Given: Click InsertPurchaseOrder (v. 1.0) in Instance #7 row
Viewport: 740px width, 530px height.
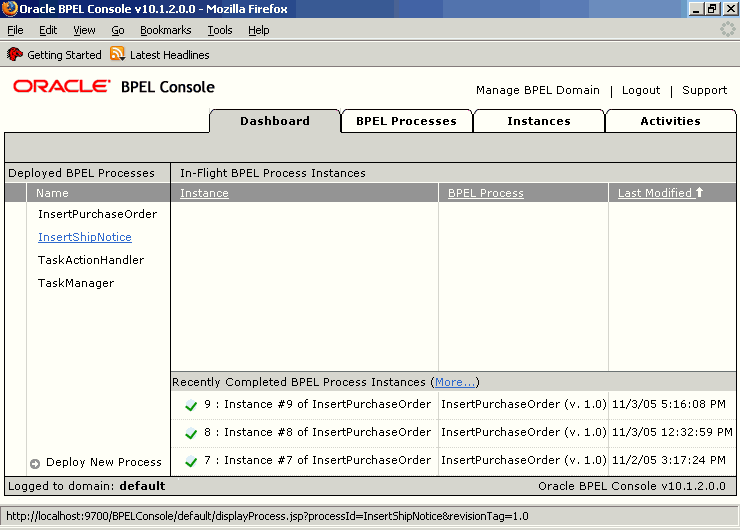Looking at the screenshot, I should 524,460.
